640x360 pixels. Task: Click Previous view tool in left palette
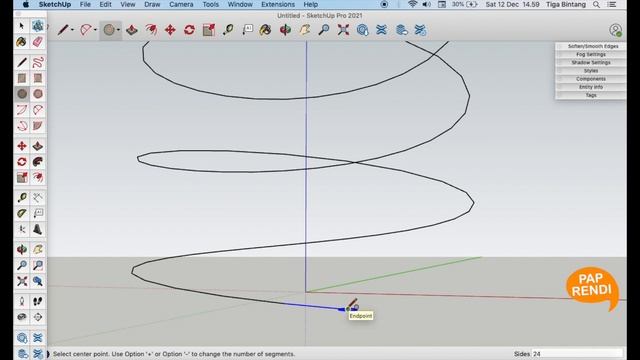point(38,281)
